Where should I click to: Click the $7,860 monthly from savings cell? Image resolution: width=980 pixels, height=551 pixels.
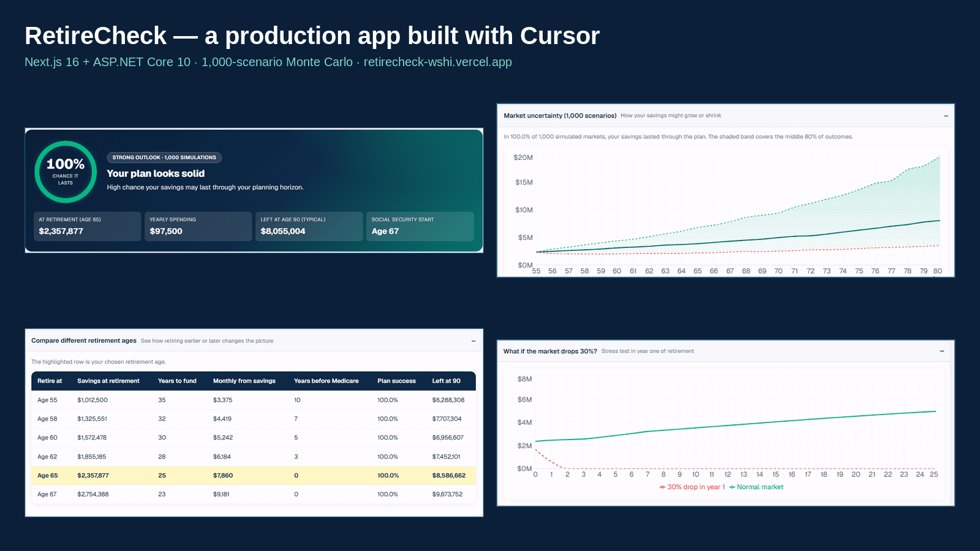[223, 476]
